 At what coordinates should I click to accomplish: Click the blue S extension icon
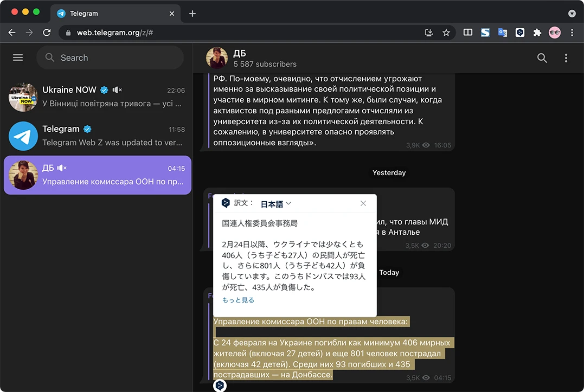pyautogui.click(x=485, y=33)
